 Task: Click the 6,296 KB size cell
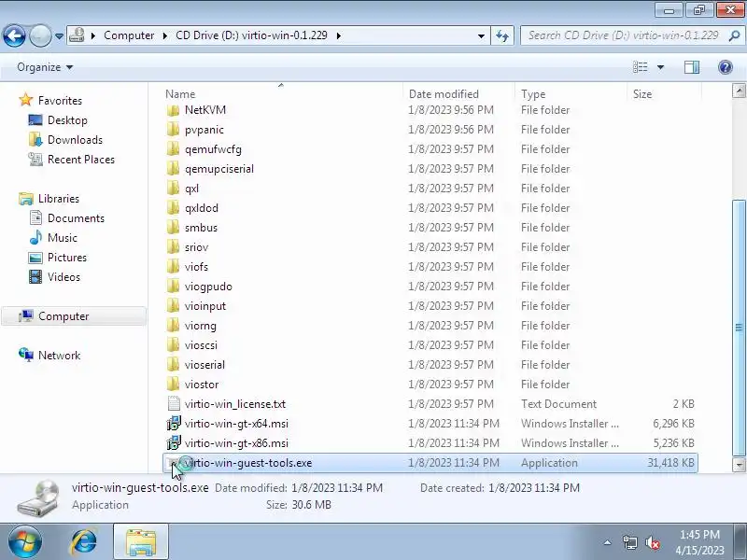coord(673,424)
